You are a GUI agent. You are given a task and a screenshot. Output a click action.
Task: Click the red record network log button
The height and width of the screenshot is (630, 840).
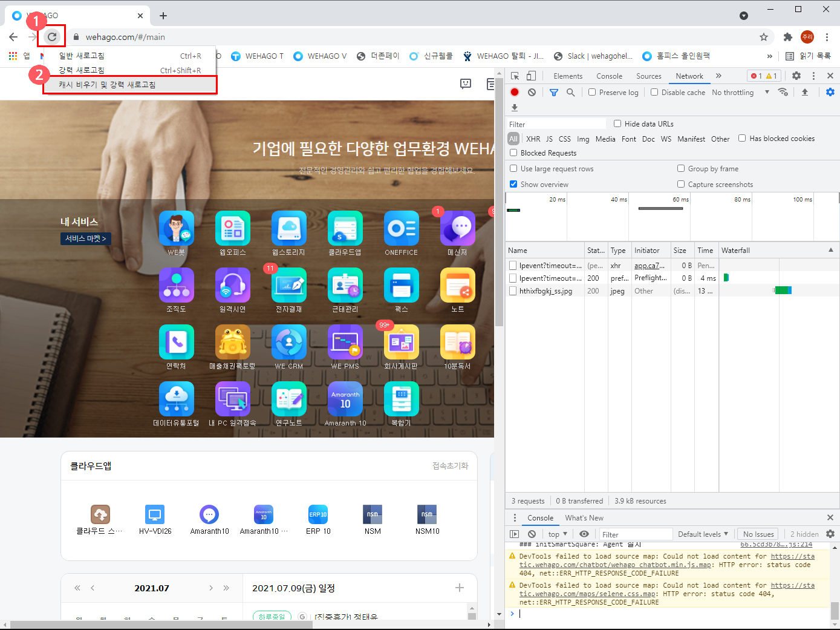tap(515, 93)
